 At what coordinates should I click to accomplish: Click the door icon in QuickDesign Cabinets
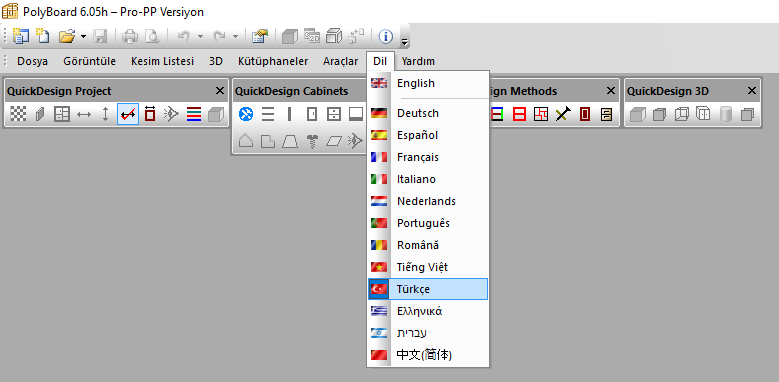(312, 114)
